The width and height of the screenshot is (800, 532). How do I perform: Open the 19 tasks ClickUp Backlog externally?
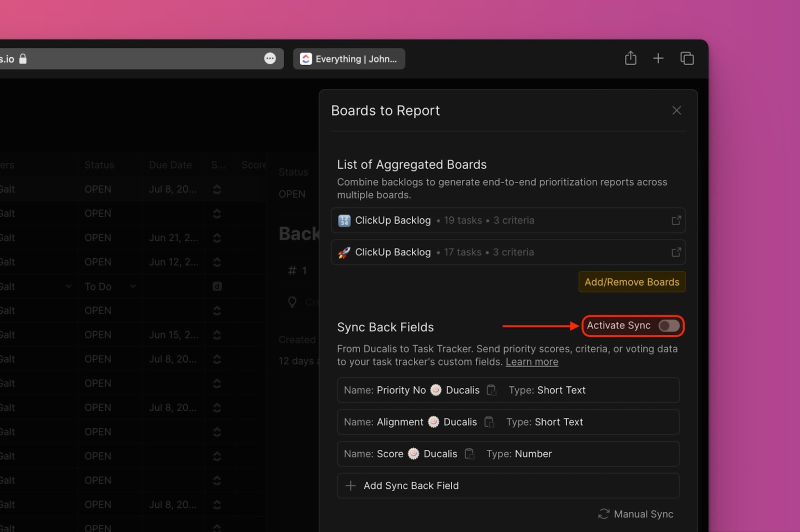pyautogui.click(x=676, y=220)
